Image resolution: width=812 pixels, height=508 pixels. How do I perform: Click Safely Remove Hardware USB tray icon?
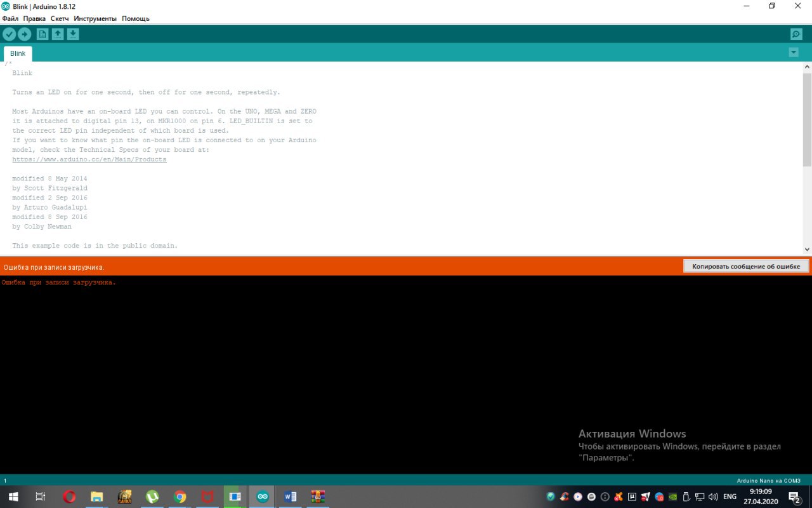(686, 497)
